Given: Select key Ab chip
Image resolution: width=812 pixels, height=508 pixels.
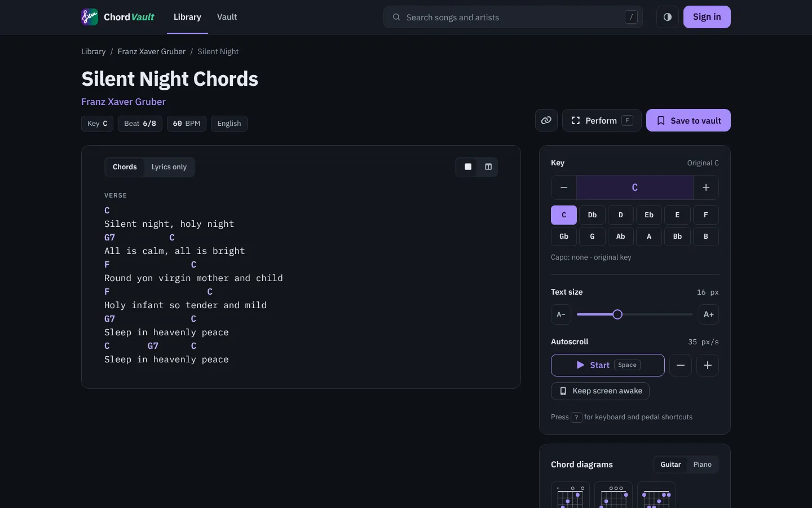Looking at the screenshot, I should (x=621, y=237).
